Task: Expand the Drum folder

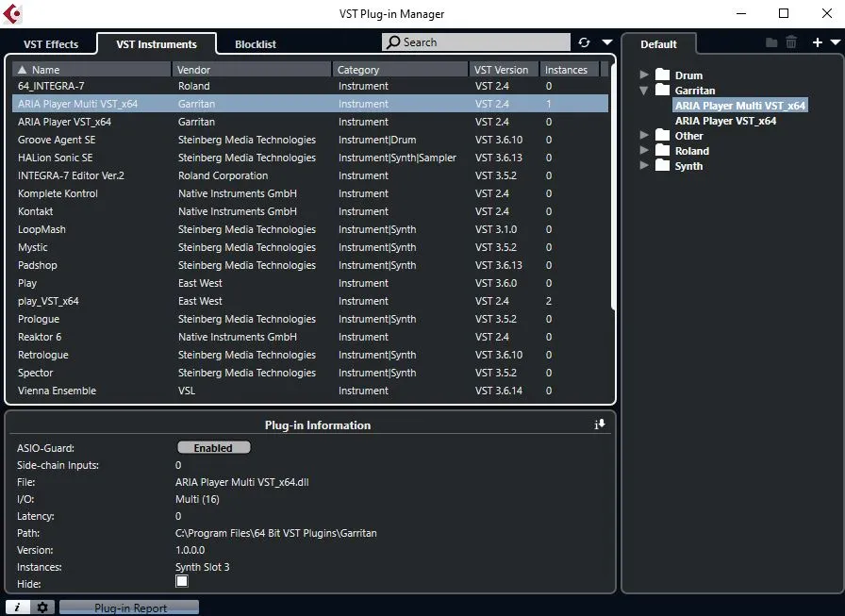Action: click(644, 75)
